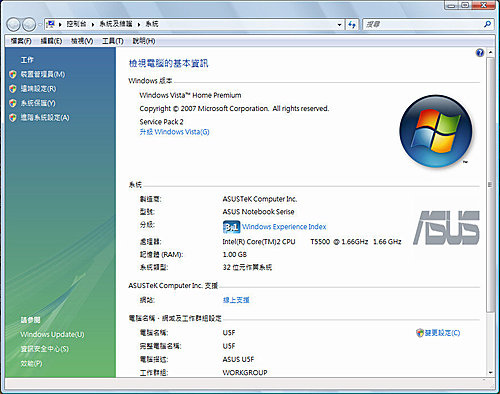The width and height of the screenshot is (500, 394).
Task: Click the scrollbar down arrow
Action: [490, 373]
